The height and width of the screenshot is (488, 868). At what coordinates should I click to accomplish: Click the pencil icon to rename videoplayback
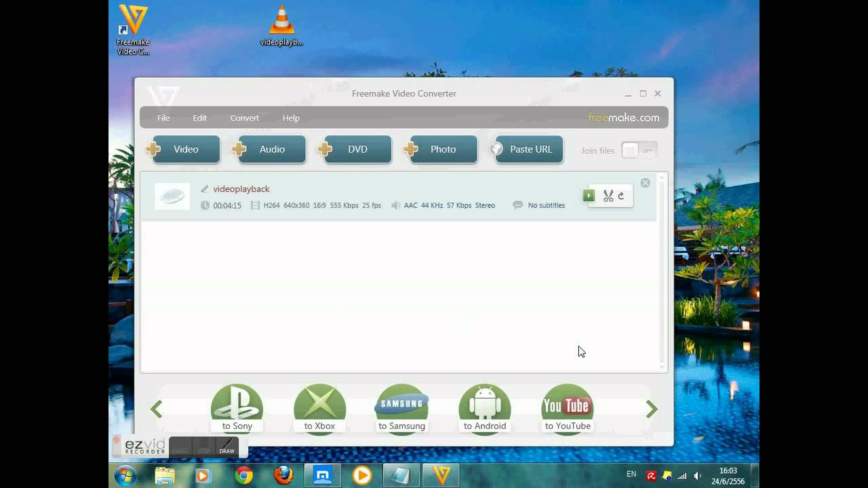(x=205, y=189)
